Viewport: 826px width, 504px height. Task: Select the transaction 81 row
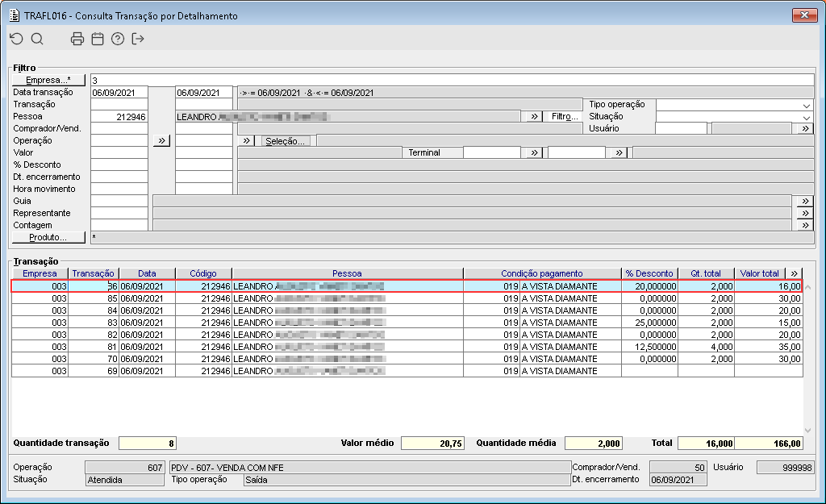(407, 347)
